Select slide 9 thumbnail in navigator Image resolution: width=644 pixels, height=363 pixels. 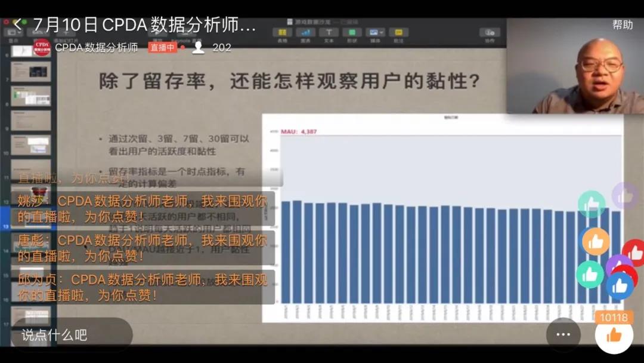(31, 121)
